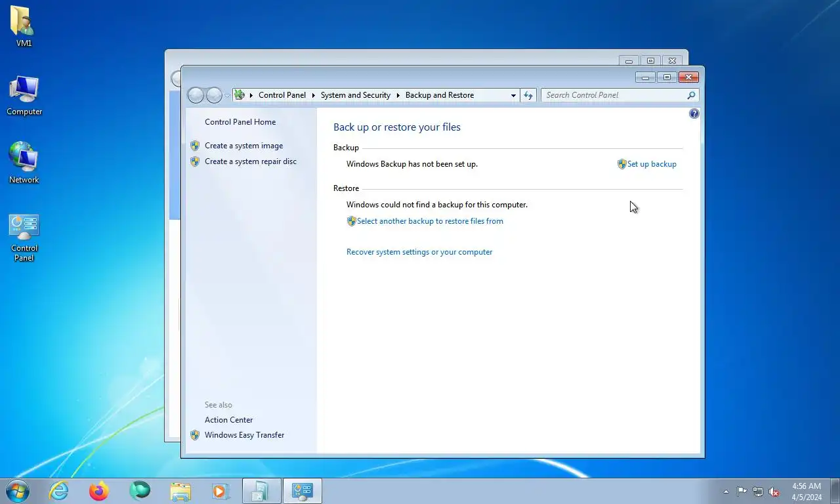Maximize the Backup and Restore window
Viewport: 840px width, 504px height.
pos(667,77)
